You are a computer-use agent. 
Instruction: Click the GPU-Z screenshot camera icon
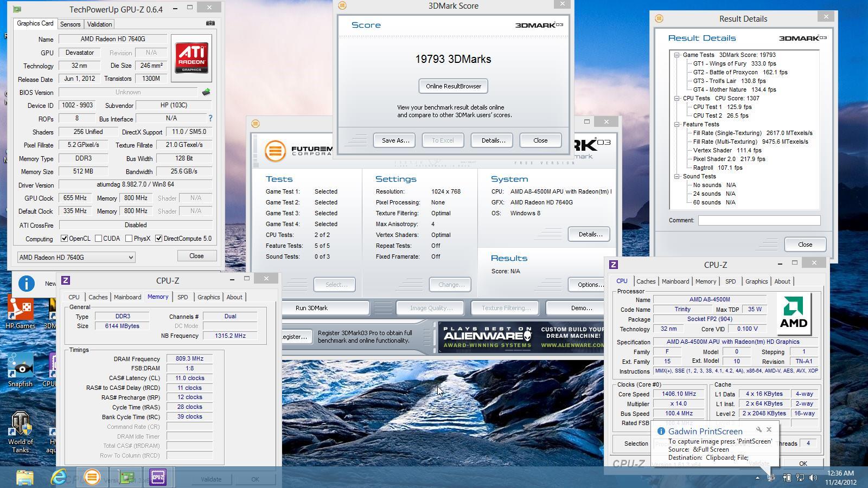point(210,23)
